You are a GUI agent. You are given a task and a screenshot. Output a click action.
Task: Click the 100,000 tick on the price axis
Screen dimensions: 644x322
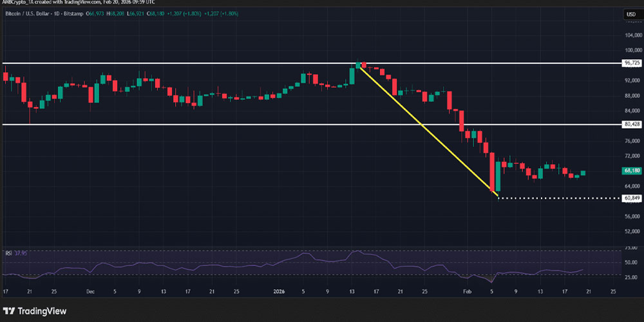pyautogui.click(x=631, y=51)
